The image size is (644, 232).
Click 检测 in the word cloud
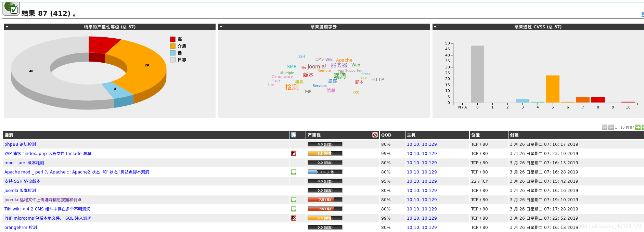pyautogui.click(x=292, y=87)
